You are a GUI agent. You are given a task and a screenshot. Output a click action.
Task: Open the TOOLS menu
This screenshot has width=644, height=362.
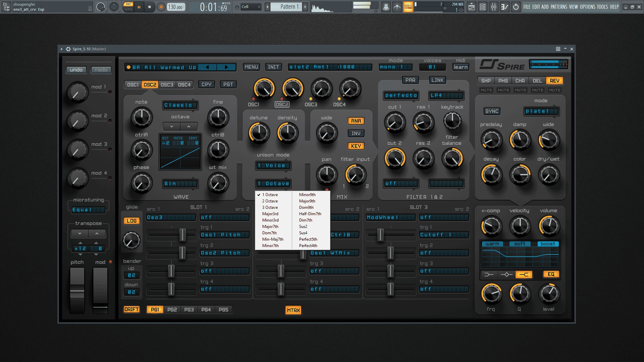click(602, 7)
